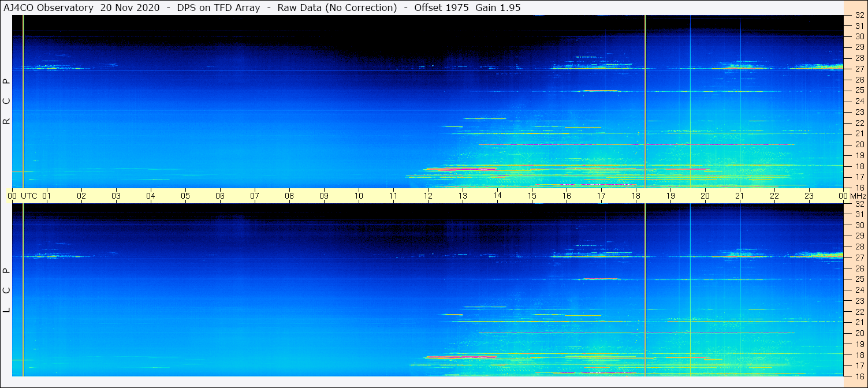
Task: Select the 16 hour tick on time axis
Action: pos(567,196)
